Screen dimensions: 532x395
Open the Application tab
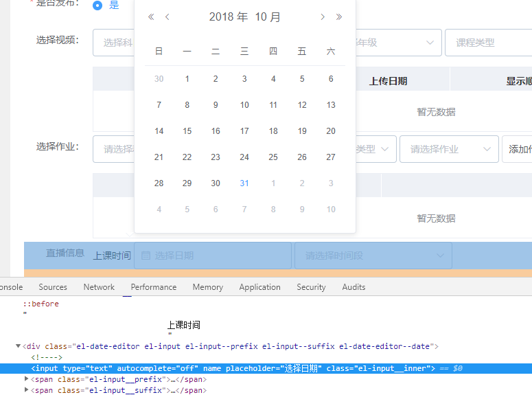pos(260,287)
